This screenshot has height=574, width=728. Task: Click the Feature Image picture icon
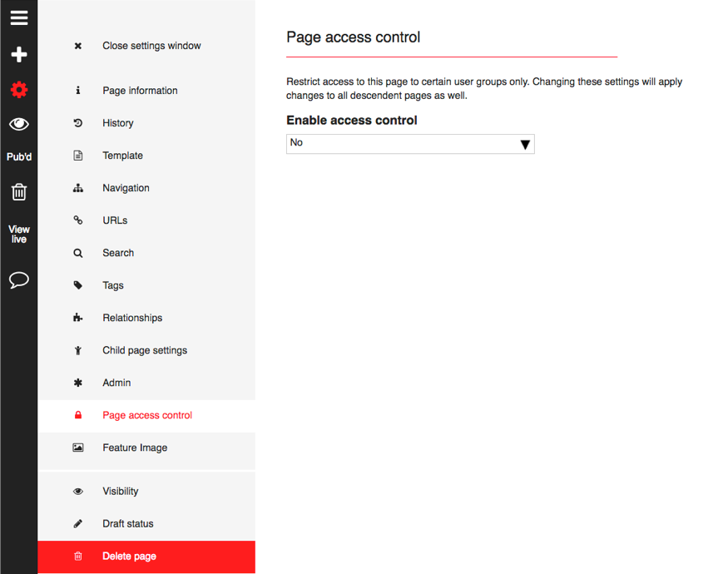[x=78, y=448]
